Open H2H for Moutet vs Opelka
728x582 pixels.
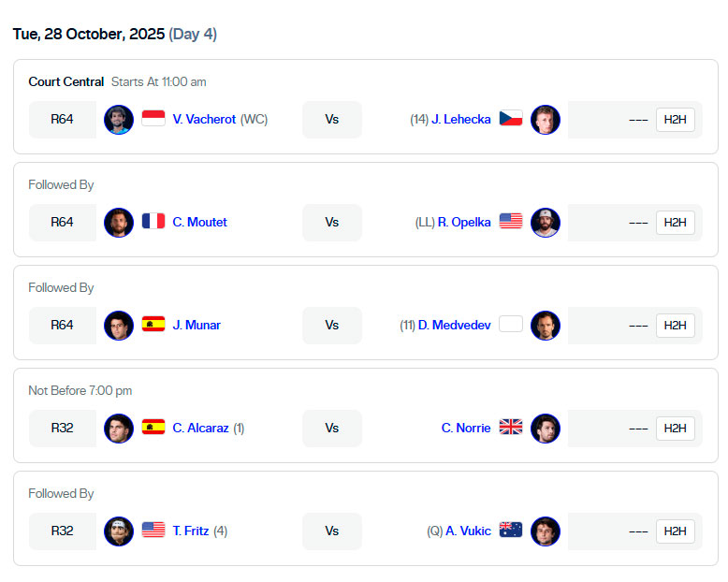tap(675, 222)
